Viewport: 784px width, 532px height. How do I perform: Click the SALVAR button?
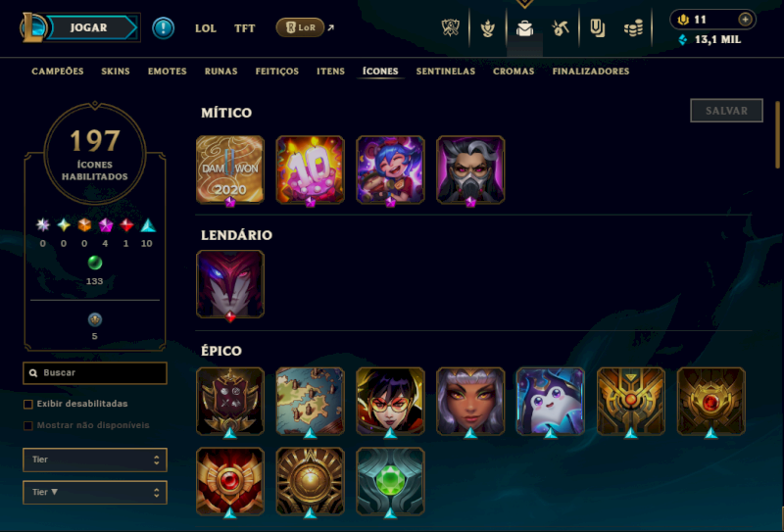point(726,111)
